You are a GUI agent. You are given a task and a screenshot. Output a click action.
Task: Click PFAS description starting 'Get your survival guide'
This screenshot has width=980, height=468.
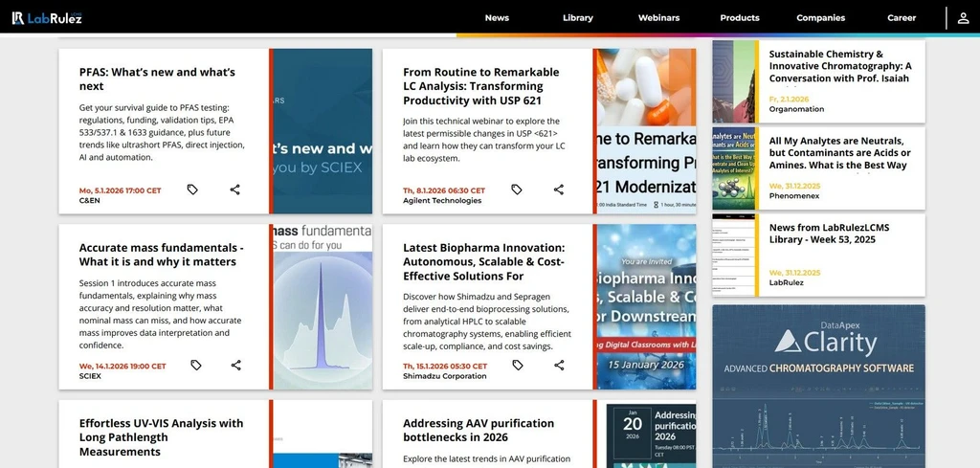click(163, 132)
